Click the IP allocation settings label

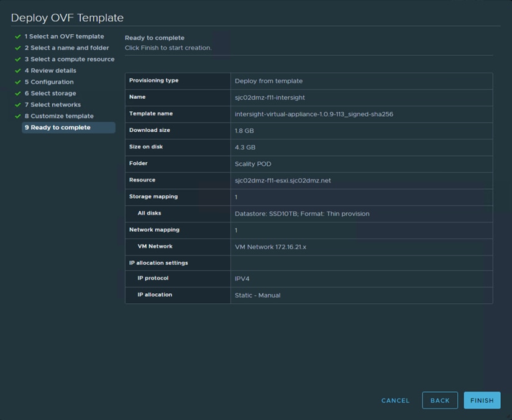pos(158,263)
